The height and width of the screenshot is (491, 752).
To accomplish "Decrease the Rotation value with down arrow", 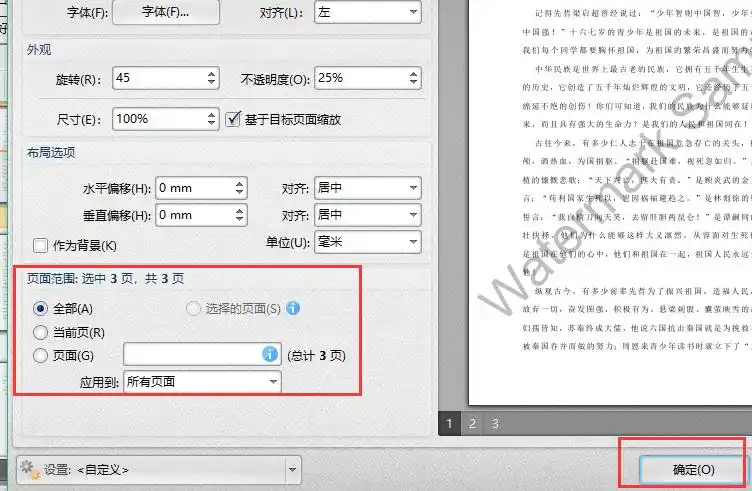I will click(x=212, y=82).
